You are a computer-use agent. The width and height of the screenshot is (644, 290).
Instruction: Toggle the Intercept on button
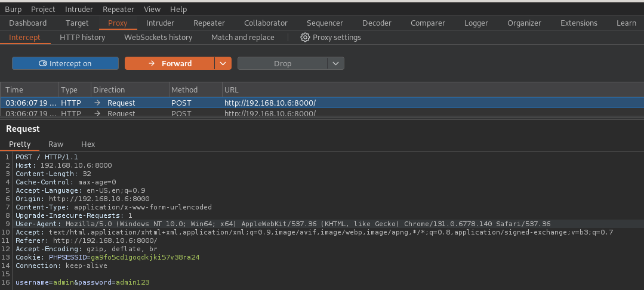point(65,63)
